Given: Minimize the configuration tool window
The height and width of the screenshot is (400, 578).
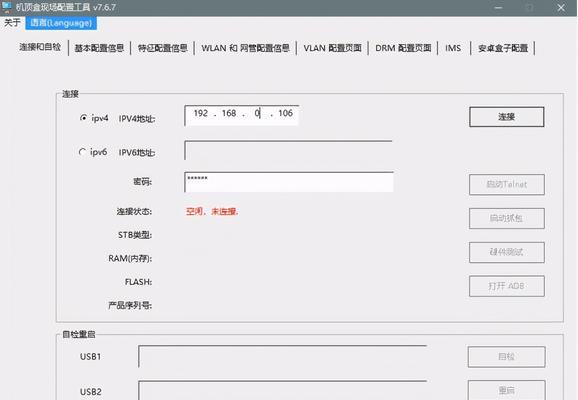Looking at the screenshot, I should coord(498,7).
